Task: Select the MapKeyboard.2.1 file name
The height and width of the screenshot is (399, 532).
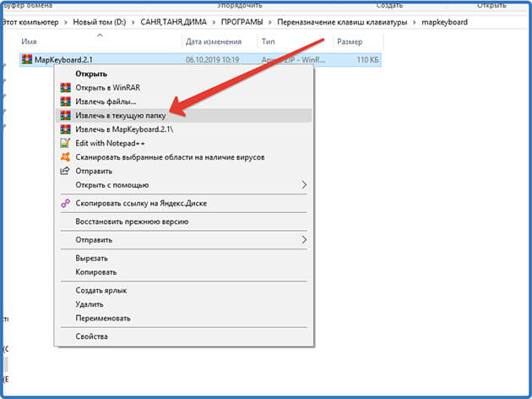Action: 63,60
